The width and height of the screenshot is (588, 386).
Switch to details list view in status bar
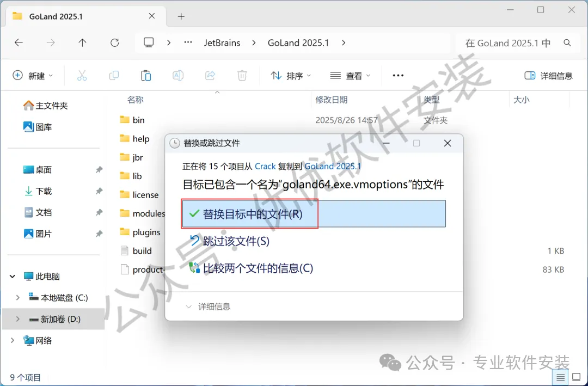point(560,377)
